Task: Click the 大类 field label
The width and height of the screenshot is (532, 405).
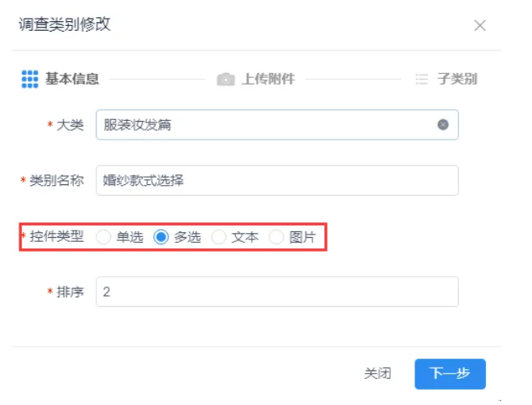Action: [70, 125]
